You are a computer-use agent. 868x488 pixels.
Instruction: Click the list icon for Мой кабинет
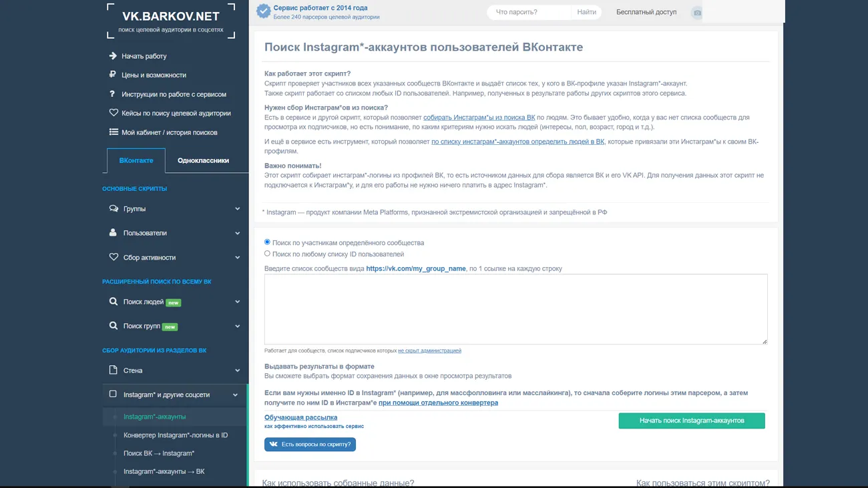click(114, 132)
